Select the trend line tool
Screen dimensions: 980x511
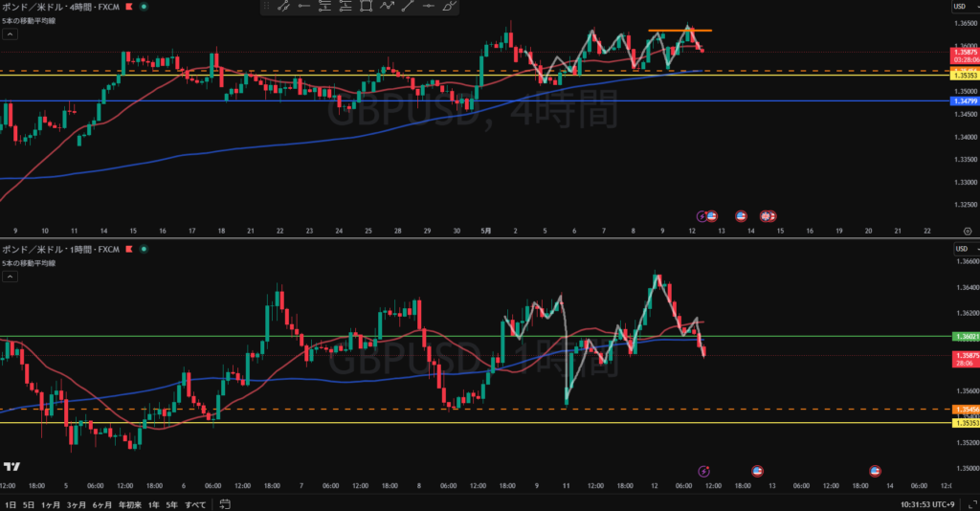408,6
